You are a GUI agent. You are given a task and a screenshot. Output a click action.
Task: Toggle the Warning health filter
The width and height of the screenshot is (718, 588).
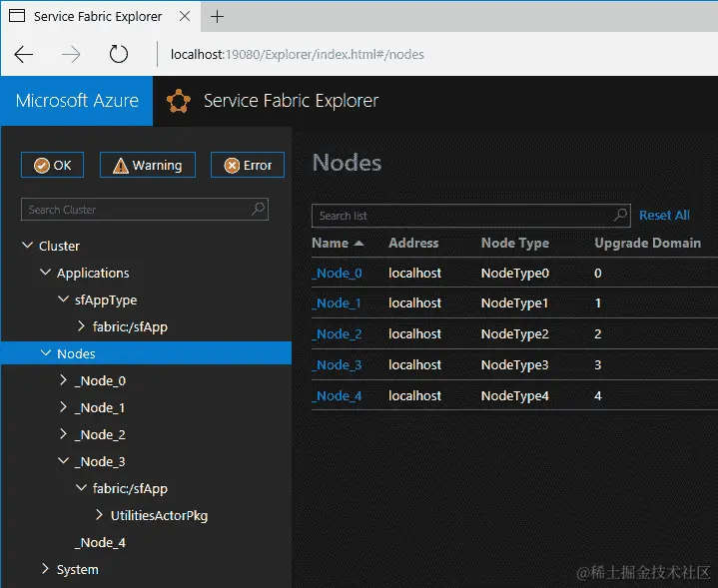click(x=148, y=165)
